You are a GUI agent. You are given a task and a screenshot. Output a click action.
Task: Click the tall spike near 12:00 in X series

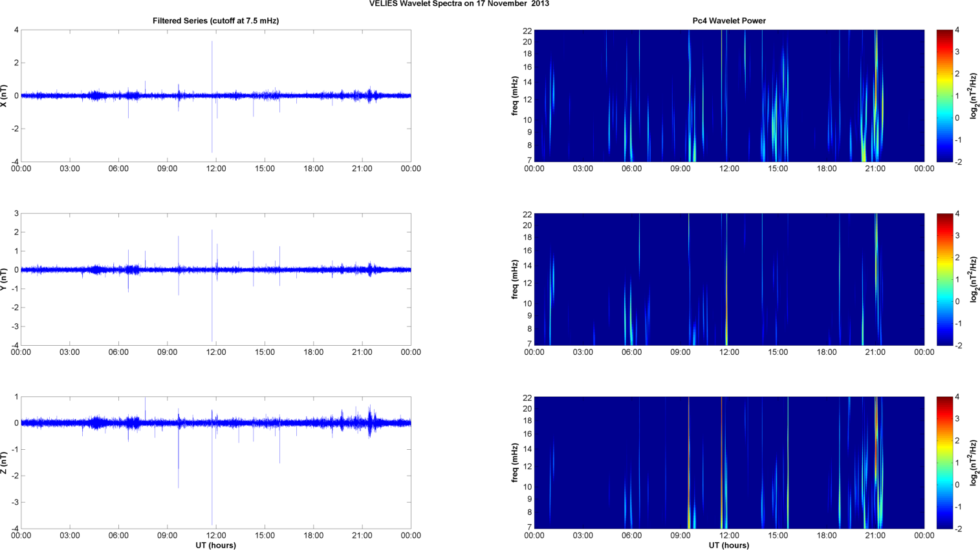pyautogui.click(x=212, y=65)
